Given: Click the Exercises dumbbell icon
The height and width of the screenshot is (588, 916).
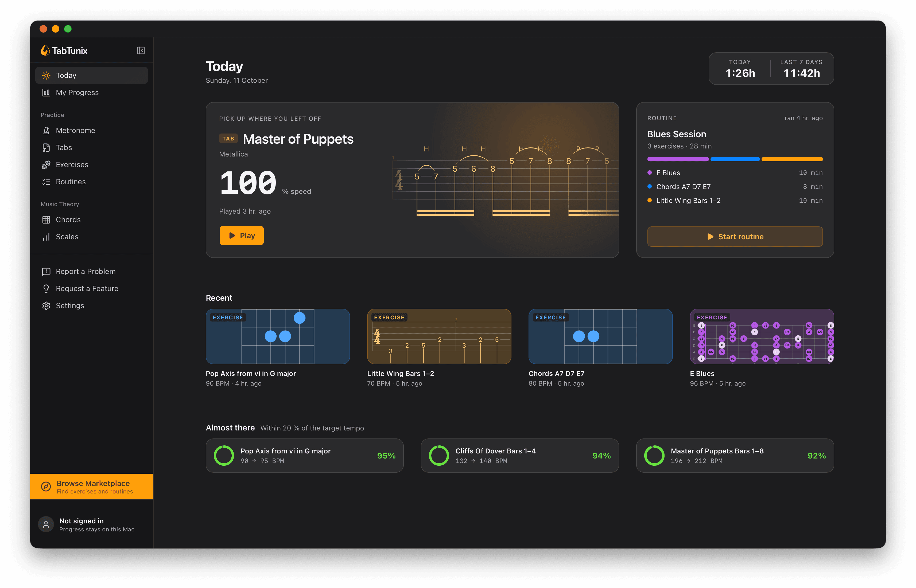Looking at the screenshot, I should pos(46,164).
